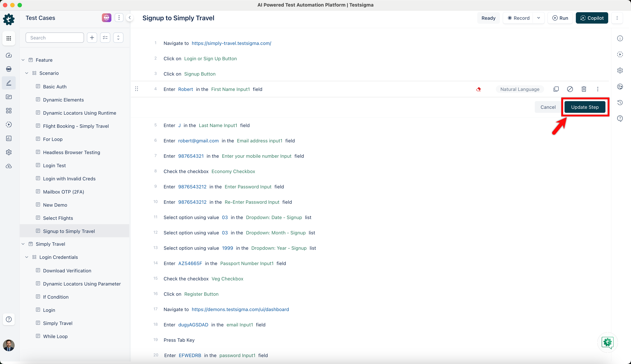Screen dimensions: 631x364
Task: Open the agent robot icon in sidebar
Action: [x=9, y=69]
